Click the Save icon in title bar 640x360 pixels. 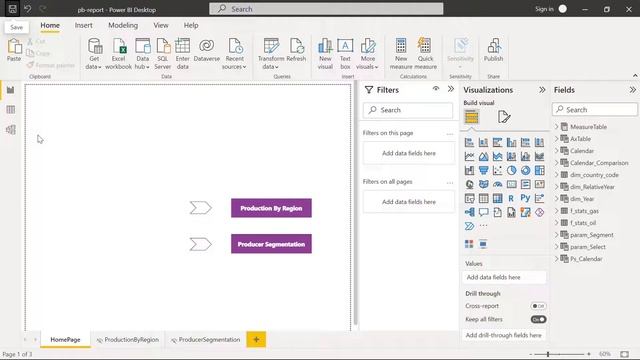12,9
